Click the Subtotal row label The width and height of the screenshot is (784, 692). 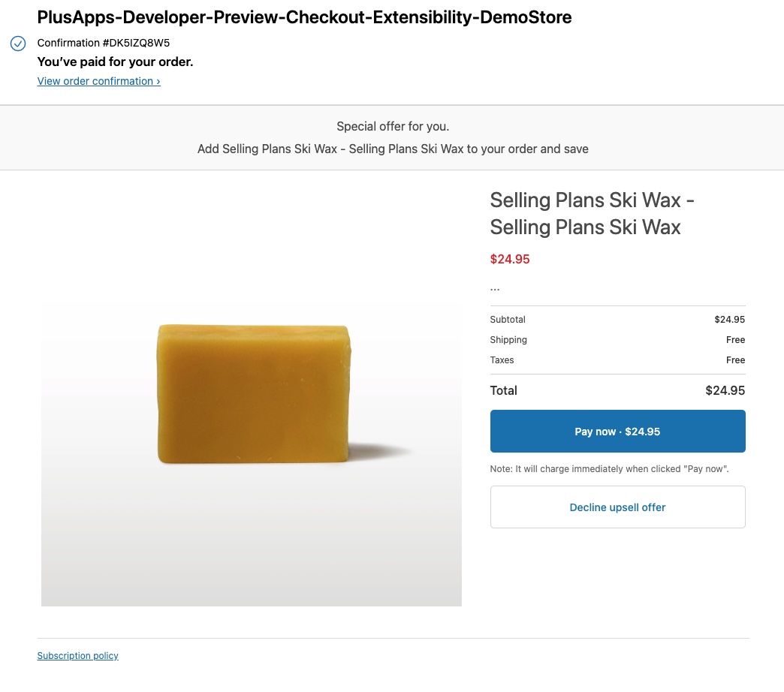[x=508, y=320]
